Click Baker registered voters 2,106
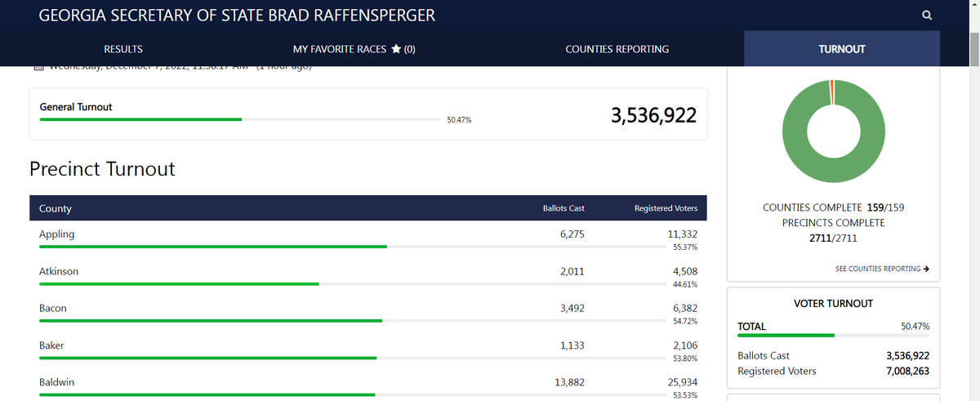This screenshot has width=980, height=401. click(x=685, y=345)
